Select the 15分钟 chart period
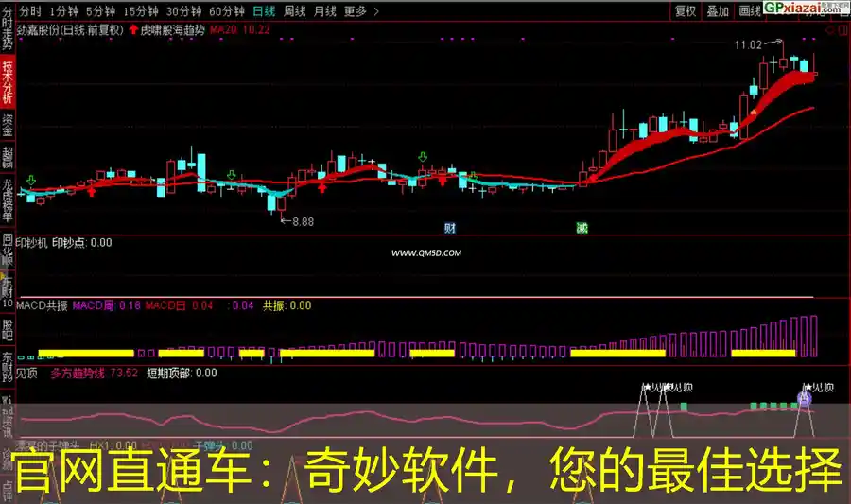Screen dimensions: 851x504 (x=141, y=10)
